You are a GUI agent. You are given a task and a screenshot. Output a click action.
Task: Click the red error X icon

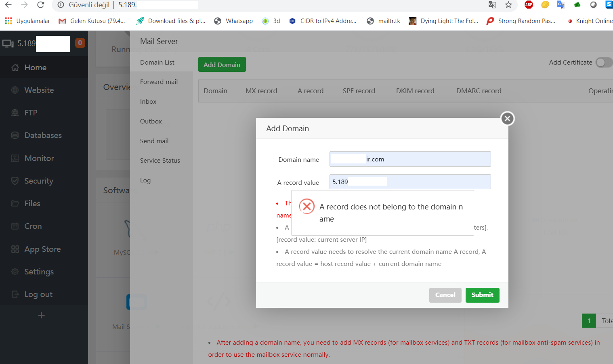click(307, 206)
